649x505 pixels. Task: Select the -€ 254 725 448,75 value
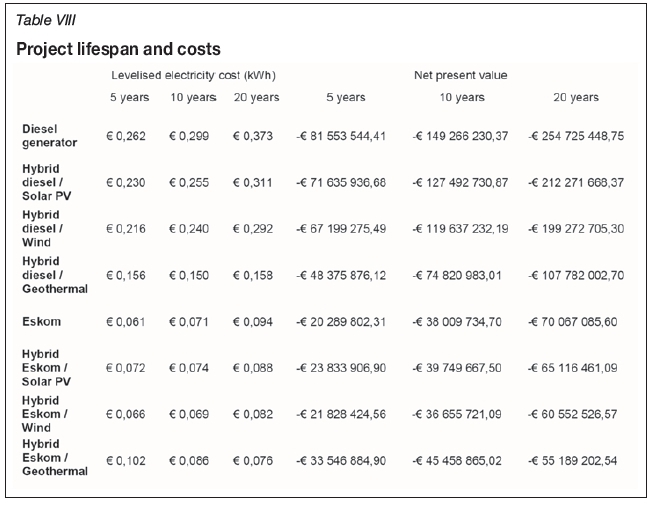click(x=575, y=136)
